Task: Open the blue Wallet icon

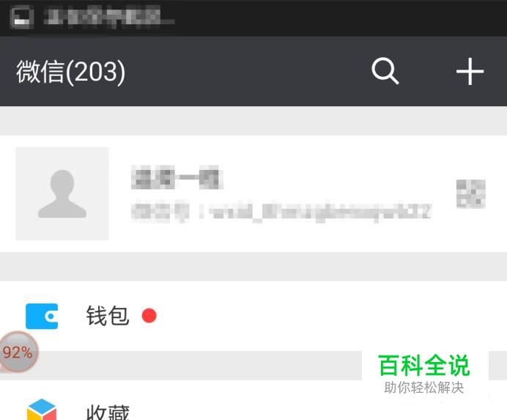Action: [42, 316]
